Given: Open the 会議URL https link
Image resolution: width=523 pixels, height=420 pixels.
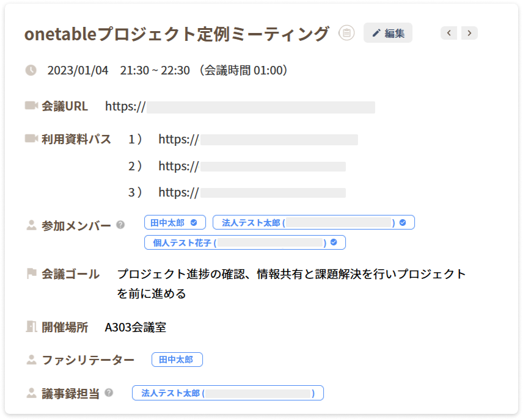Looking at the screenshot, I should pyautogui.click(x=240, y=107).
